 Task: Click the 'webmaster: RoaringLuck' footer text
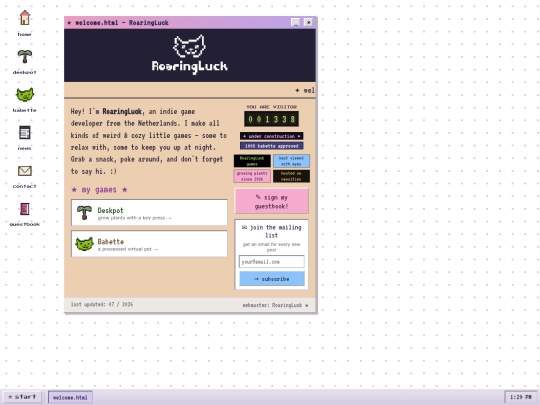pyautogui.click(x=275, y=305)
